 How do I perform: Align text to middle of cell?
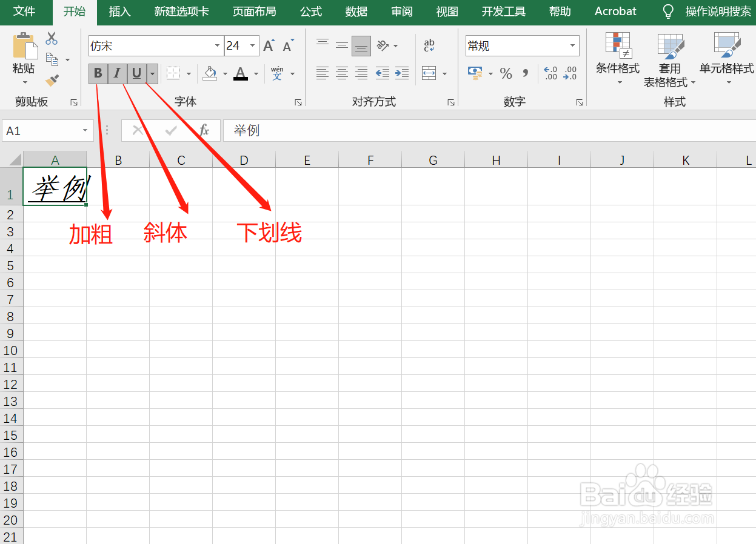342,45
